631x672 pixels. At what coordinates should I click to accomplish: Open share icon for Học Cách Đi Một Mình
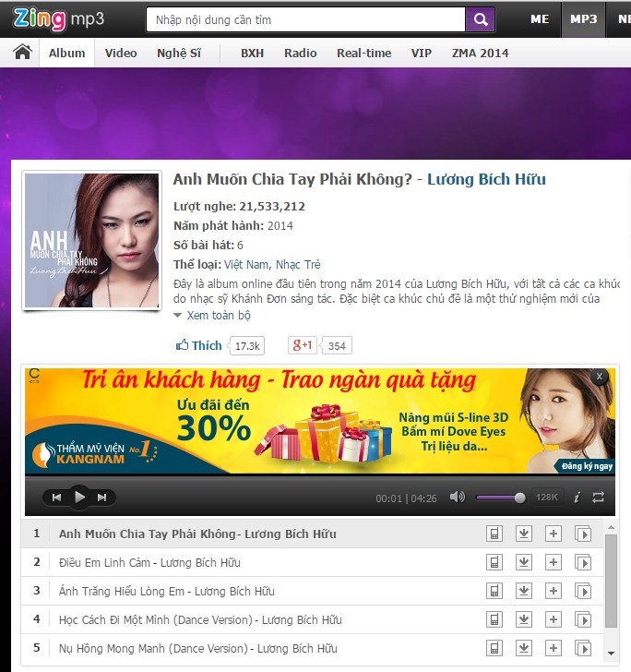pos(583,619)
